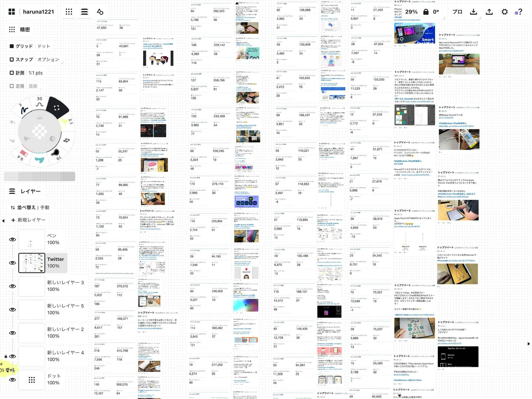Click the gray color bar below the tool wheel
Screen dimensions: 532x399
click(39, 176)
